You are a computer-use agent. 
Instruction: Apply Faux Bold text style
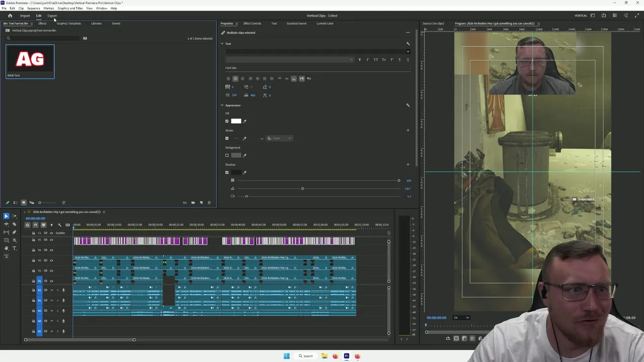click(360, 60)
